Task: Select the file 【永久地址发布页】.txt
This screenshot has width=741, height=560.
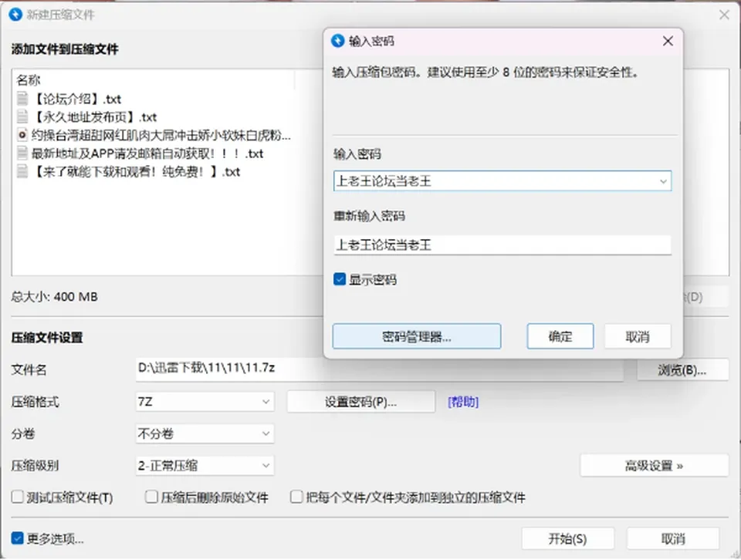Action: point(94,117)
